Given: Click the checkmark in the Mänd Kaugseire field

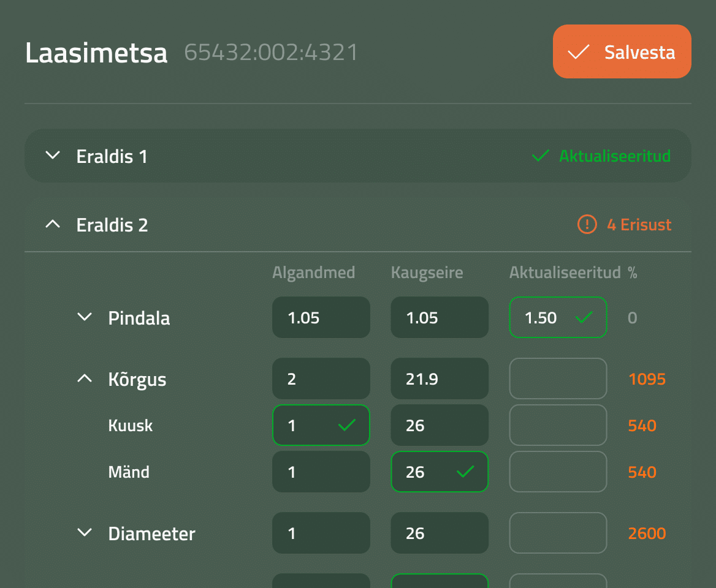Looking at the screenshot, I should [x=465, y=472].
